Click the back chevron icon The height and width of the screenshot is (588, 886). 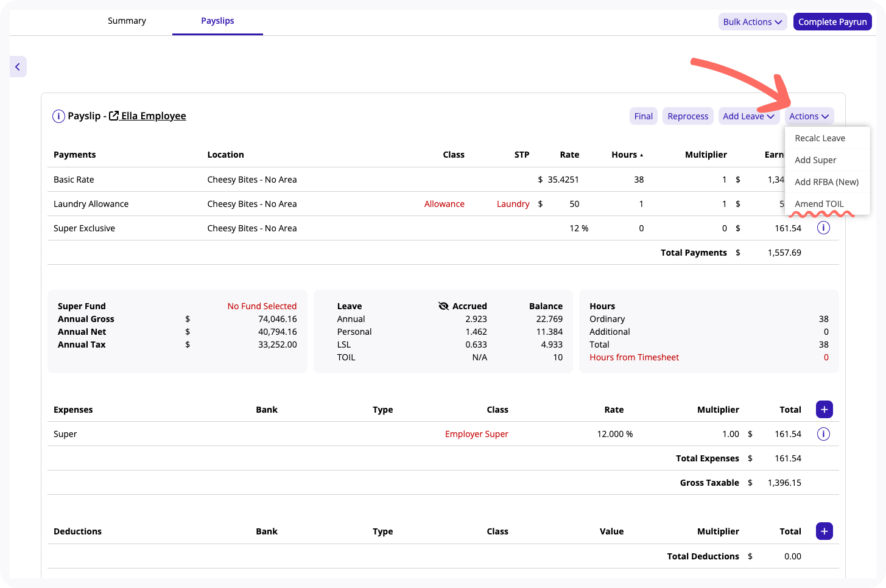pos(18,67)
